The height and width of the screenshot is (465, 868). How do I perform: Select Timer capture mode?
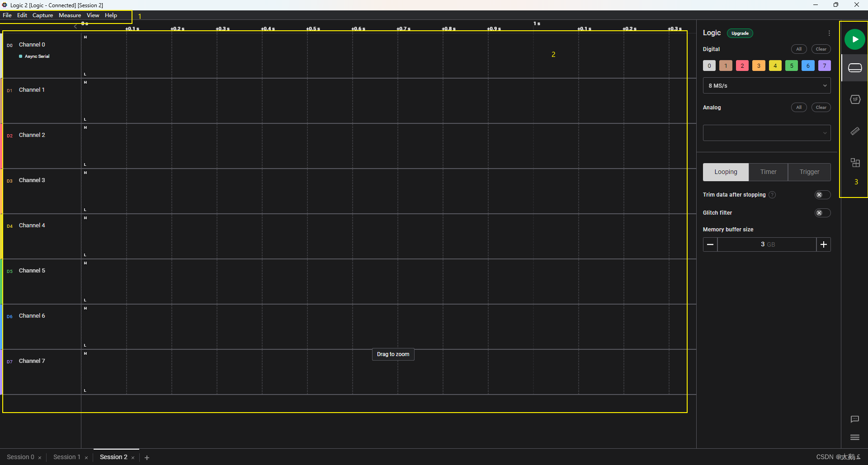(x=768, y=172)
